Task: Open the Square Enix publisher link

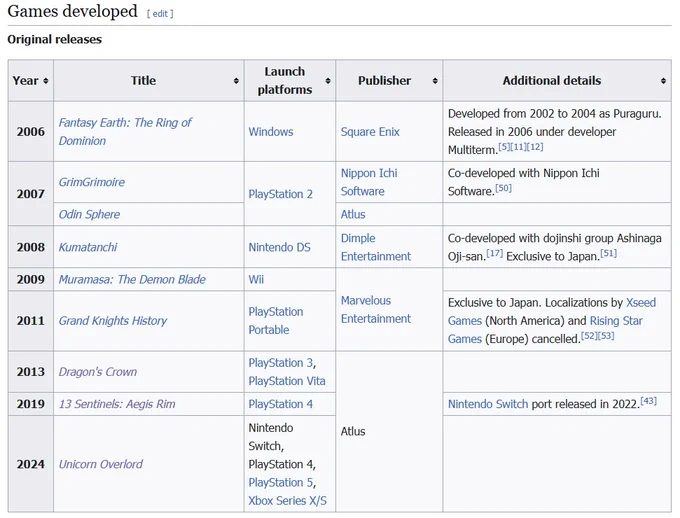Action: 370,131
